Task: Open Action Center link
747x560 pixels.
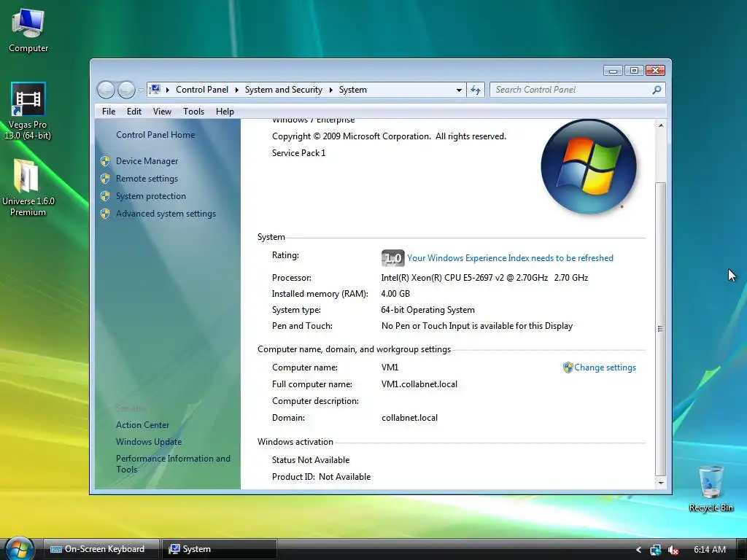Action: pyautogui.click(x=142, y=425)
